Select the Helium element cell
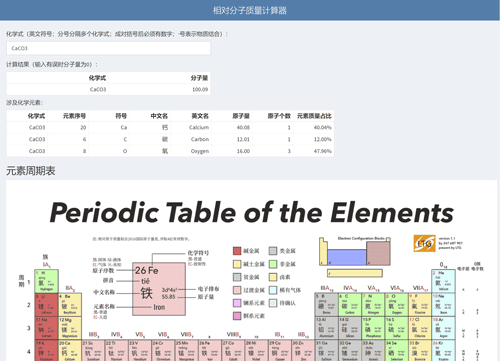The image size is (500, 361). point(443,281)
